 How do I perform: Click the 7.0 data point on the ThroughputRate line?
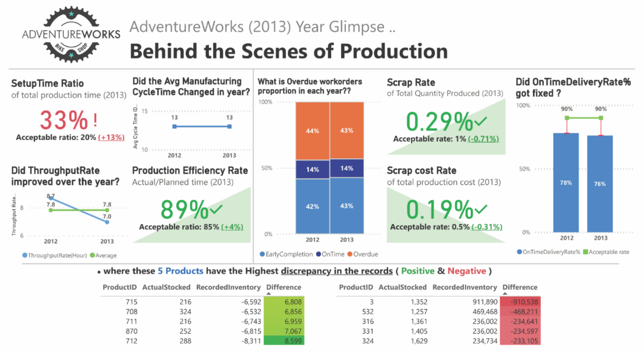(x=107, y=222)
